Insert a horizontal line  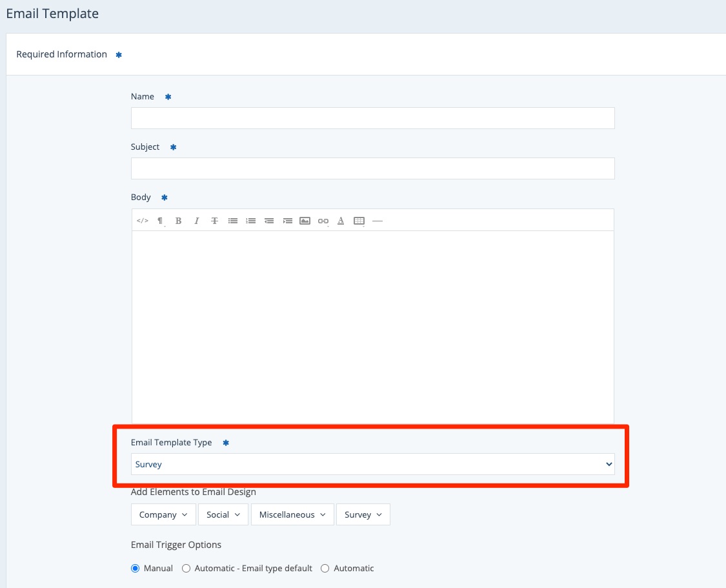[x=378, y=221]
